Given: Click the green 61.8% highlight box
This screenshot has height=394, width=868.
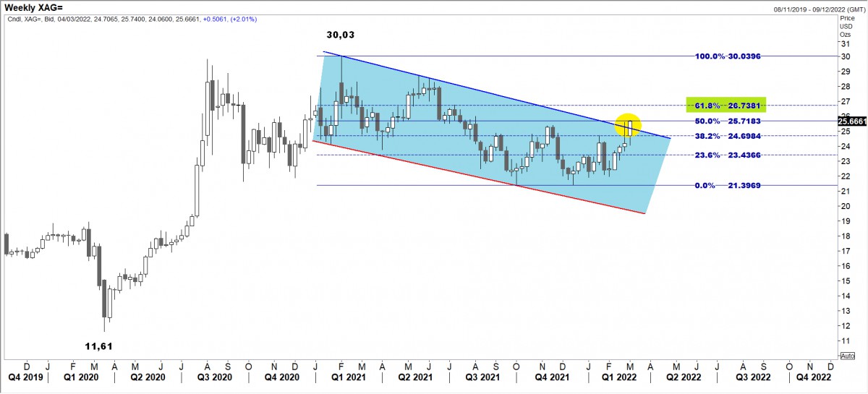Looking at the screenshot, I should [725, 104].
